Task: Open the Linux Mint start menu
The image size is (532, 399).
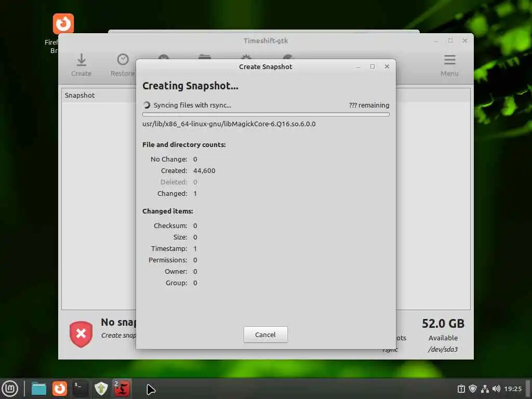Action: coord(10,389)
